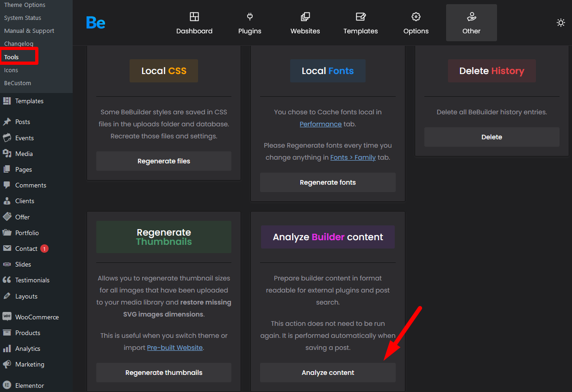Click the Marketing megaphone icon
This screenshot has height=392, width=572.
click(x=7, y=364)
